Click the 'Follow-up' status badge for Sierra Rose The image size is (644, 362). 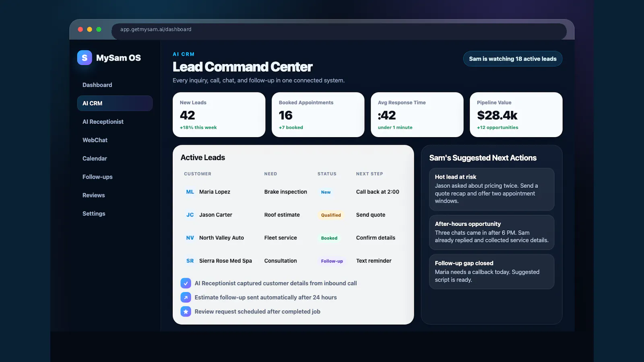[x=332, y=261]
